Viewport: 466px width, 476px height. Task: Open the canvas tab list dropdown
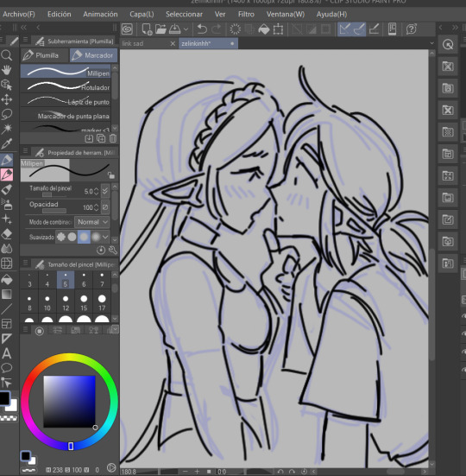point(431,44)
